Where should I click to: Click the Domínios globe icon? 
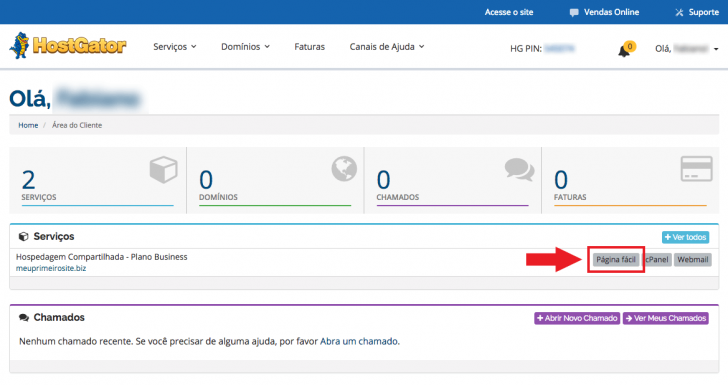tap(344, 168)
